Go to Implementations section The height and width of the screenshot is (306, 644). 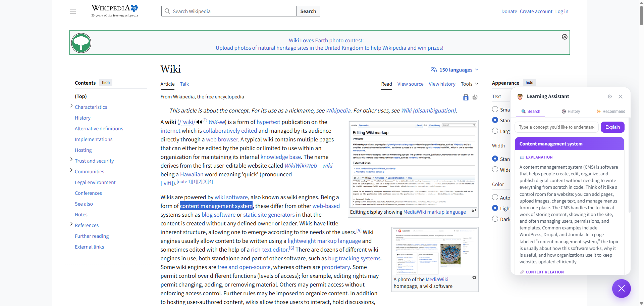pos(94,139)
